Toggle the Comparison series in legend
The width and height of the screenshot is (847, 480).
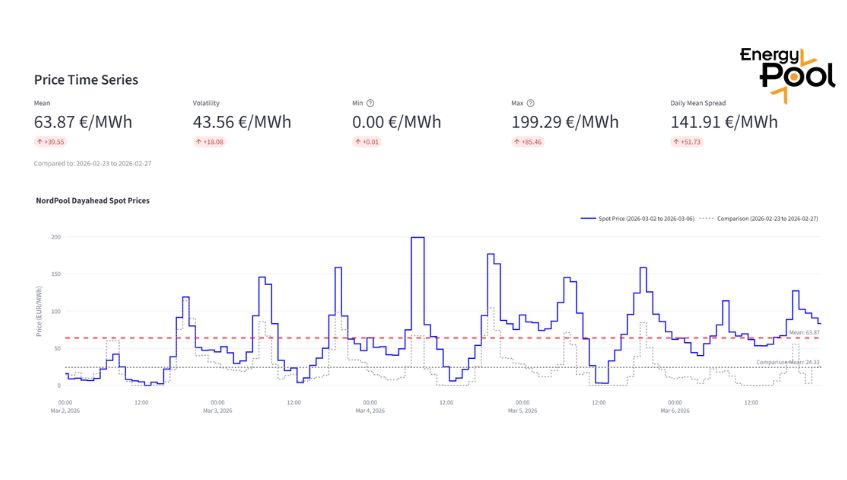760,217
